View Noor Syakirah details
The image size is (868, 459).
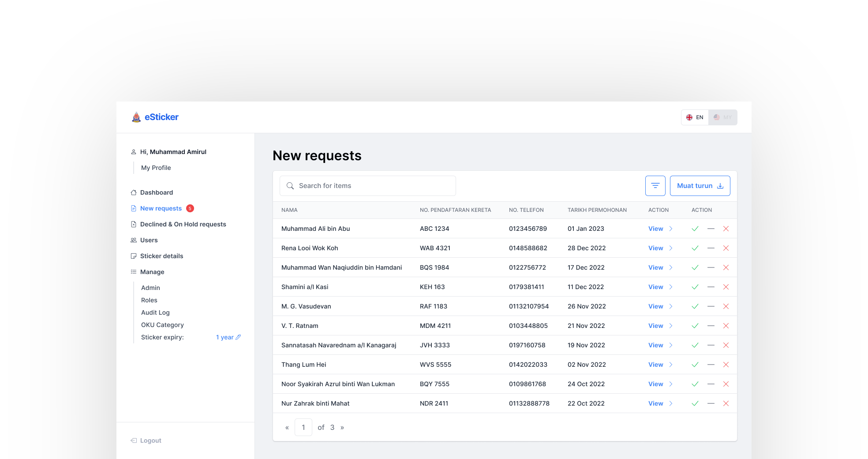tap(660, 384)
